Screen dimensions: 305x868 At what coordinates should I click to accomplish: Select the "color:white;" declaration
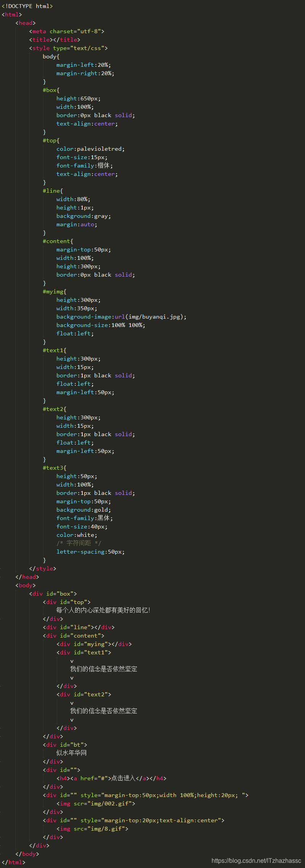[77, 535]
